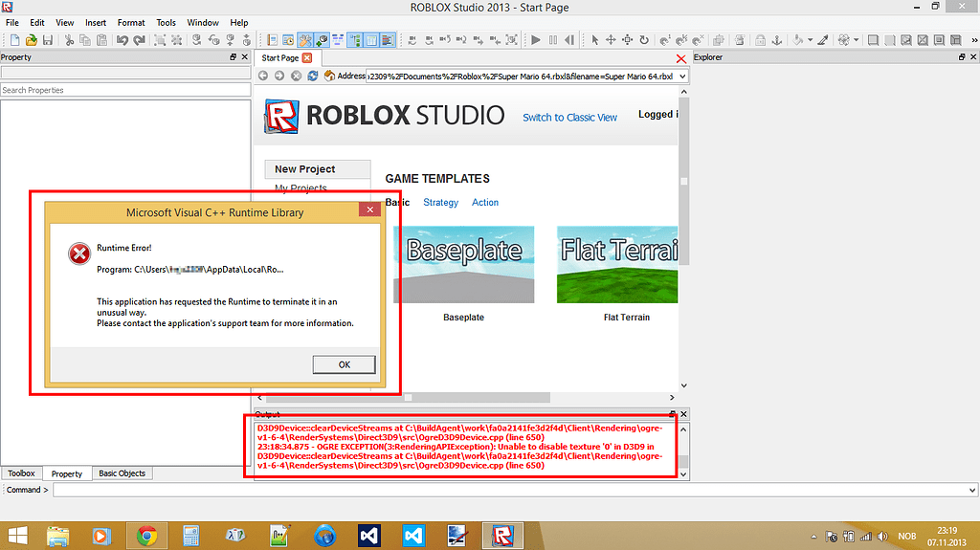Open the Window menu
The height and width of the screenshot is (550, 980).
point(203,23)
